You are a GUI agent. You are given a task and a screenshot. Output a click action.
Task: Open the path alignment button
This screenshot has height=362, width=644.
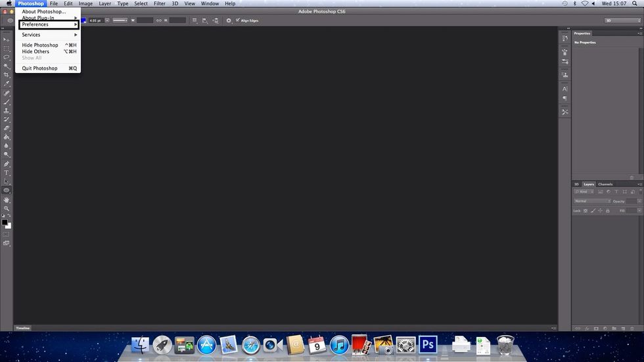[205, 20]
